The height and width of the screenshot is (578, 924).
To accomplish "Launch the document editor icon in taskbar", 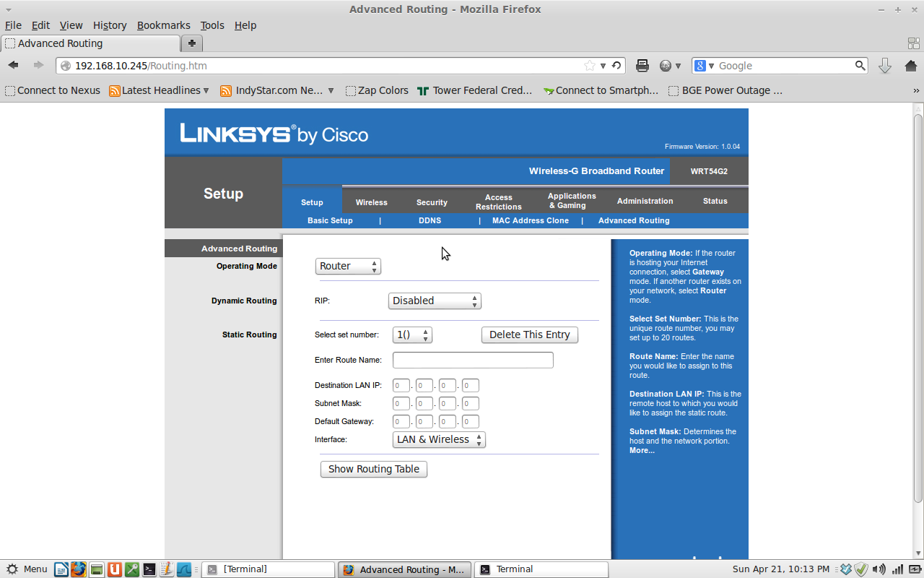I will tap(61, 569).
